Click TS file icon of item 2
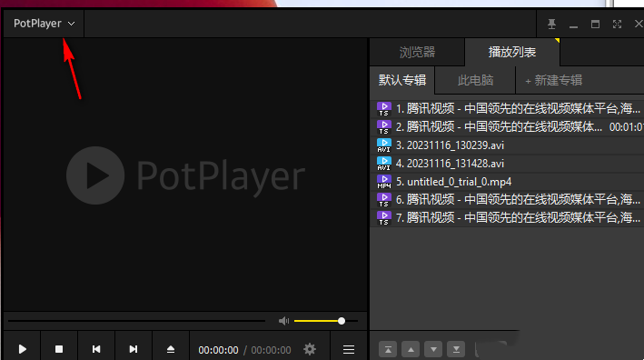Image resolution: width=644 pixels, height=360 pixels. pos(384,127)
